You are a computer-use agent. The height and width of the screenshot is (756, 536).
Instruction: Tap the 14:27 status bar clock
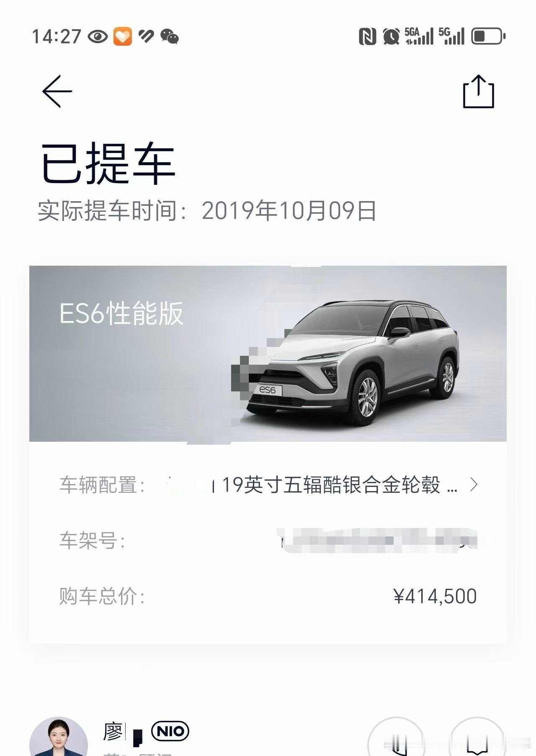click(x=57, y=36)
